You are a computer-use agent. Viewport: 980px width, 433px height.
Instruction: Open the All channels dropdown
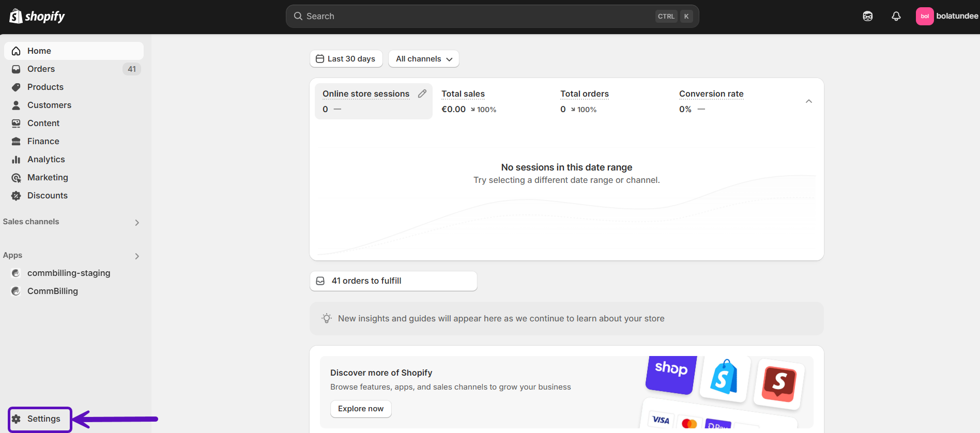423,59
